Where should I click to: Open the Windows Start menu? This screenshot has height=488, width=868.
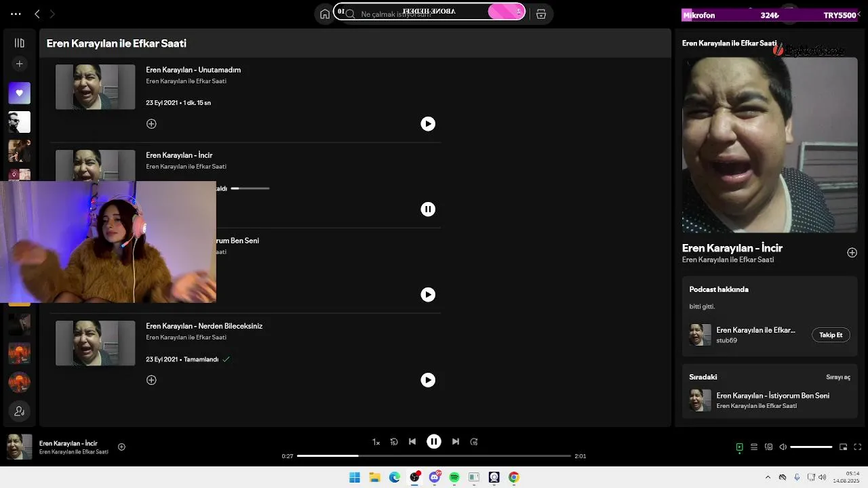(x=355, y=477)
